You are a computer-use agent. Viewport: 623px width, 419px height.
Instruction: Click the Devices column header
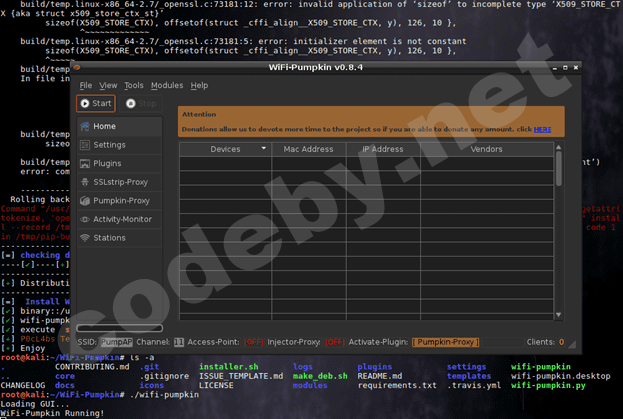[225, 149]
